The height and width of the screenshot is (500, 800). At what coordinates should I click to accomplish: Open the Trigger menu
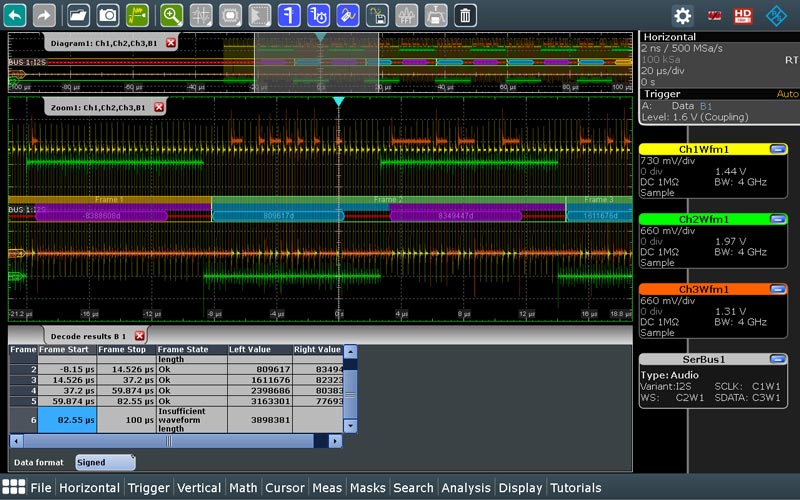pyautogui.click(x=148, y=488)
